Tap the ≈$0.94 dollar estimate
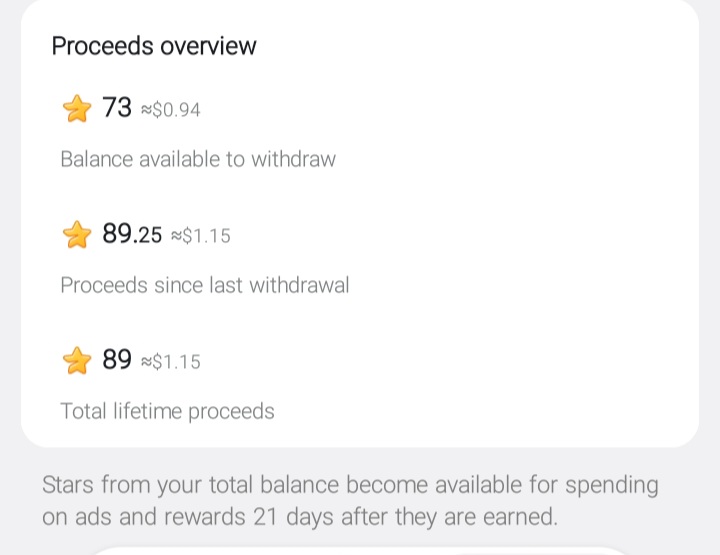The height and width of the screenshot is (555, 720). tap(170, 110)
